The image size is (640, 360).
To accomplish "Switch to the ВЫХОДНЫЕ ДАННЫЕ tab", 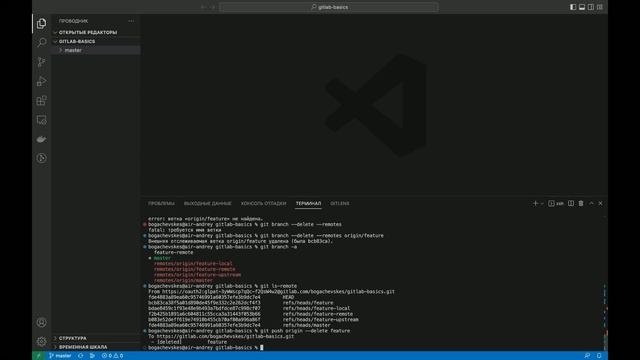I will [x=207, y=203].
